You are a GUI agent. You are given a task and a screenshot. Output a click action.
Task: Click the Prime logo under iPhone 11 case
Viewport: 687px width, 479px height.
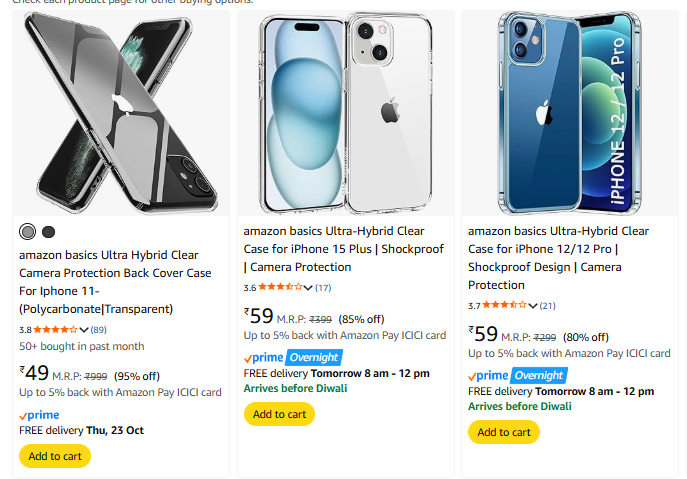[39, 415]
